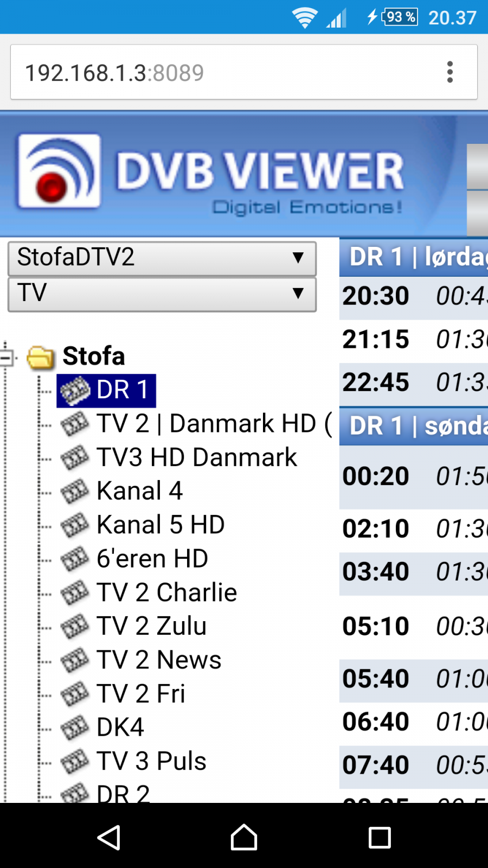The width and height of the screenshot is (488, 868).
Task: Click the 20:30 program entry
Action: click(x=414, y=297)
